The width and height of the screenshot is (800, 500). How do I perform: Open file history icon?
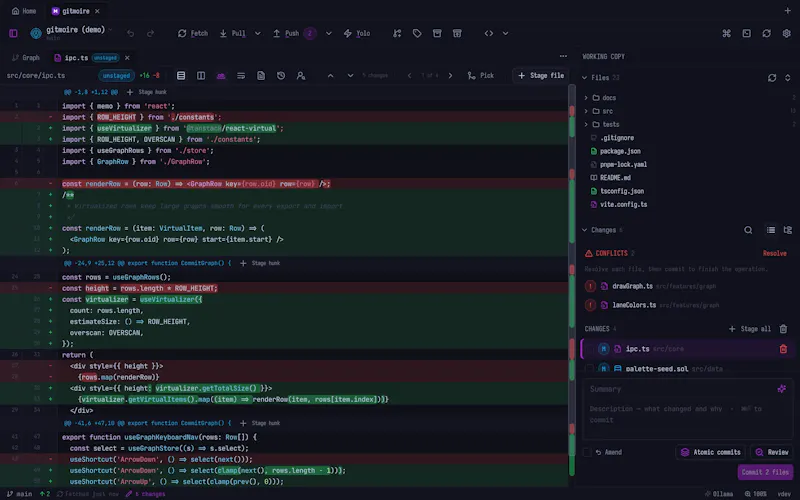pos(281,76)
